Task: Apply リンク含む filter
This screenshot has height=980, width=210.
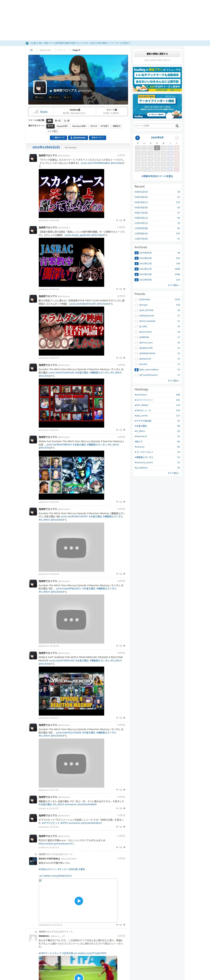Action: click(x=53, y=131)
